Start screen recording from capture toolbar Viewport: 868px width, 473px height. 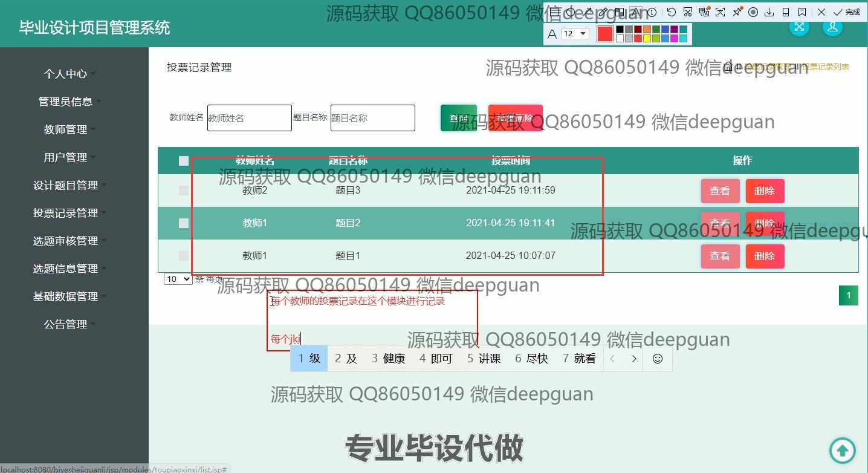click(x=753, y=12)
